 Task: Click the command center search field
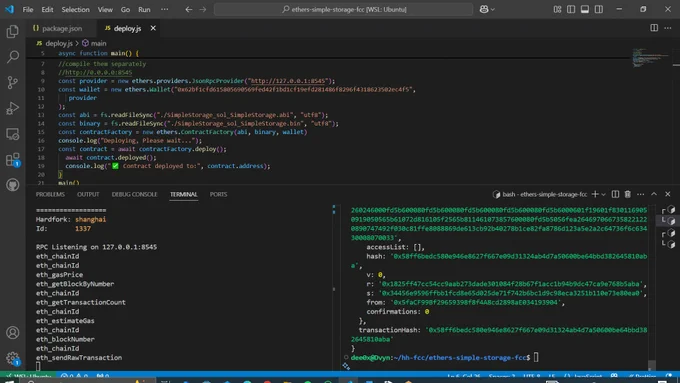[x=343, y=9]
